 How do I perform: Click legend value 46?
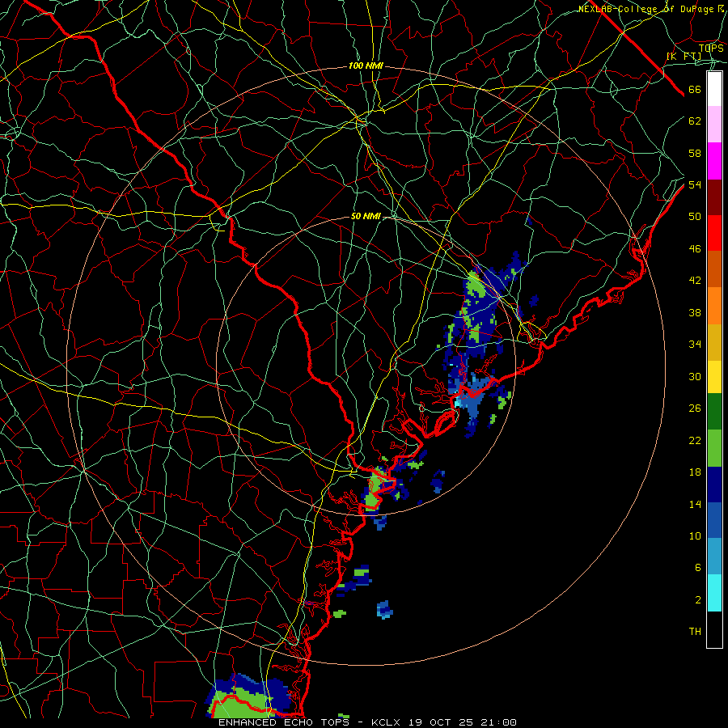(x=695, y=249)
